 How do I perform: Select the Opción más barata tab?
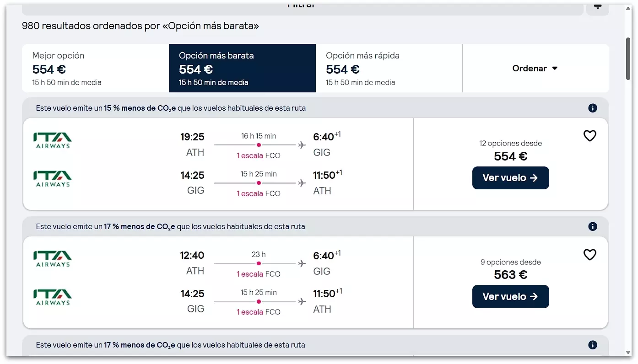(242, 68)
